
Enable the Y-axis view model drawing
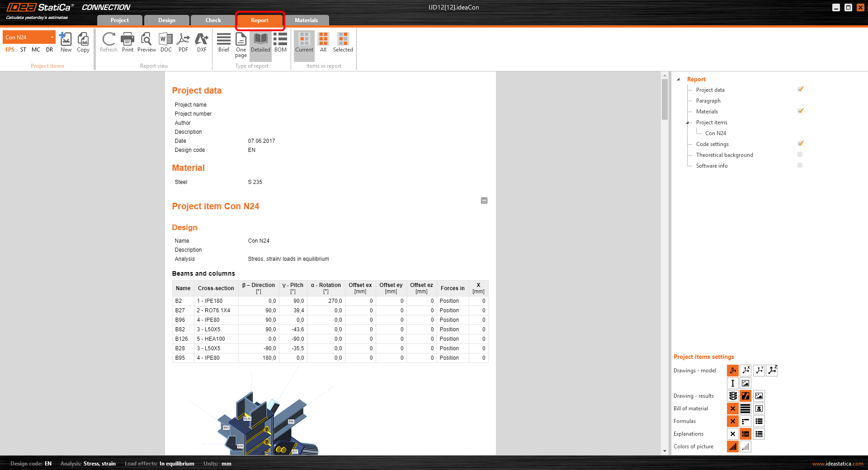pyautogui.click(x=759, y=371)
